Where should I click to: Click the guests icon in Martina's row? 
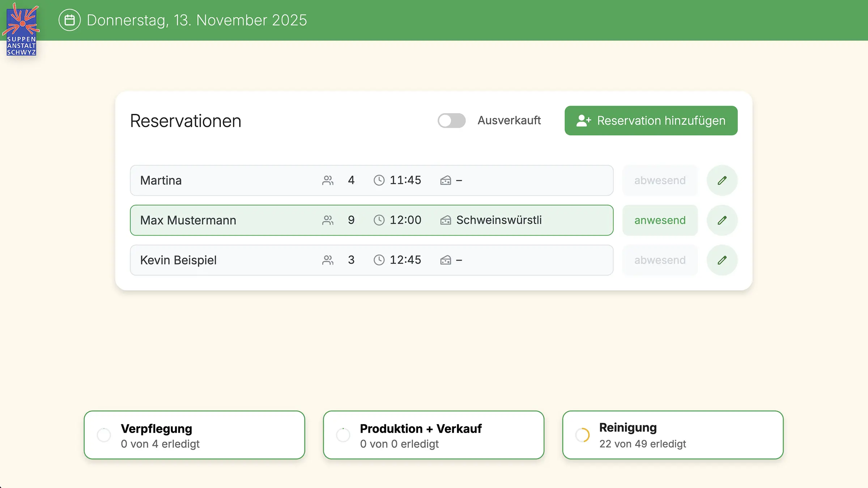(x=328, y=180)
